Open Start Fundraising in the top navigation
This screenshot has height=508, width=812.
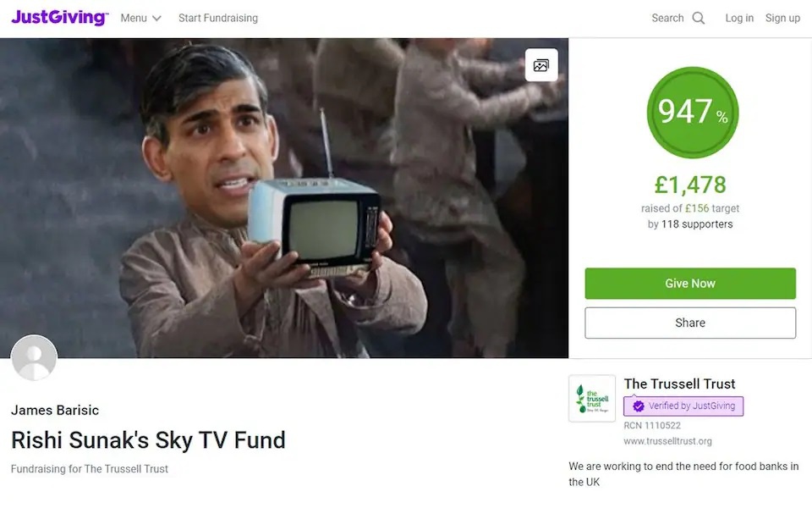(x=218, y=18)
